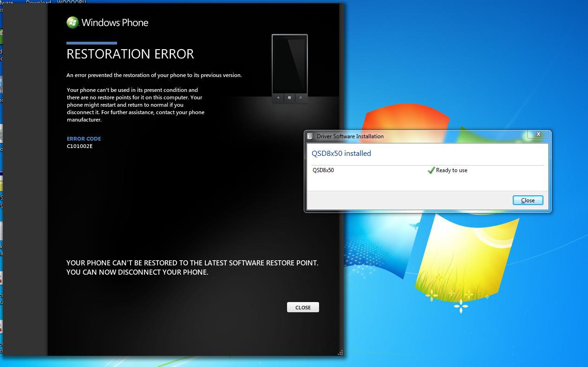
Task: Click the line An error prevented the restoration
Action: point(154,75)
